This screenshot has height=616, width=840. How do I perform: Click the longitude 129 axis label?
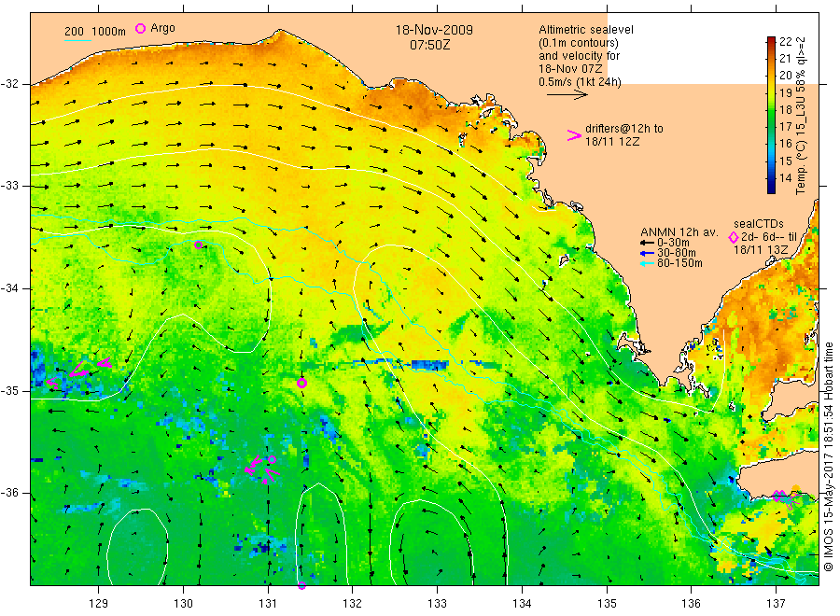tap(99, 604)
